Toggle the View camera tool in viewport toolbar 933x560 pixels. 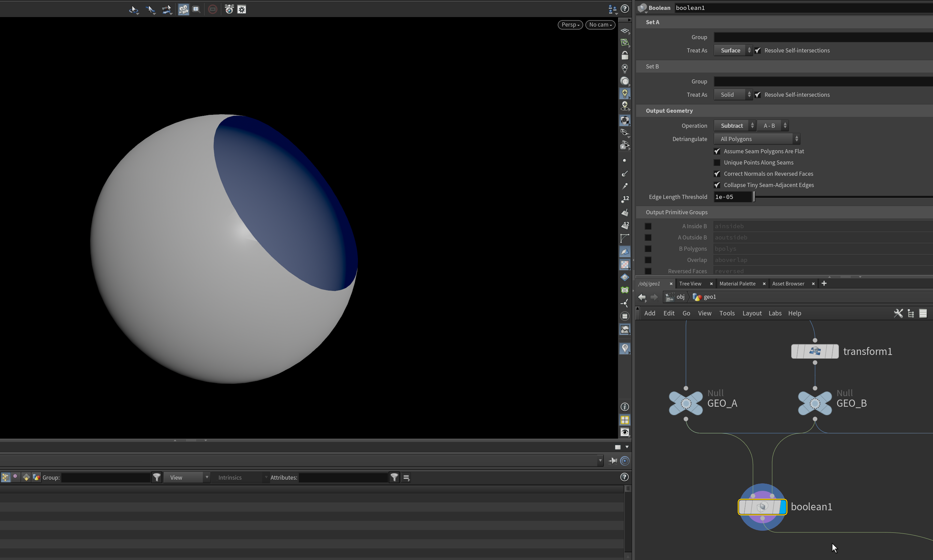tap(183, 10)
